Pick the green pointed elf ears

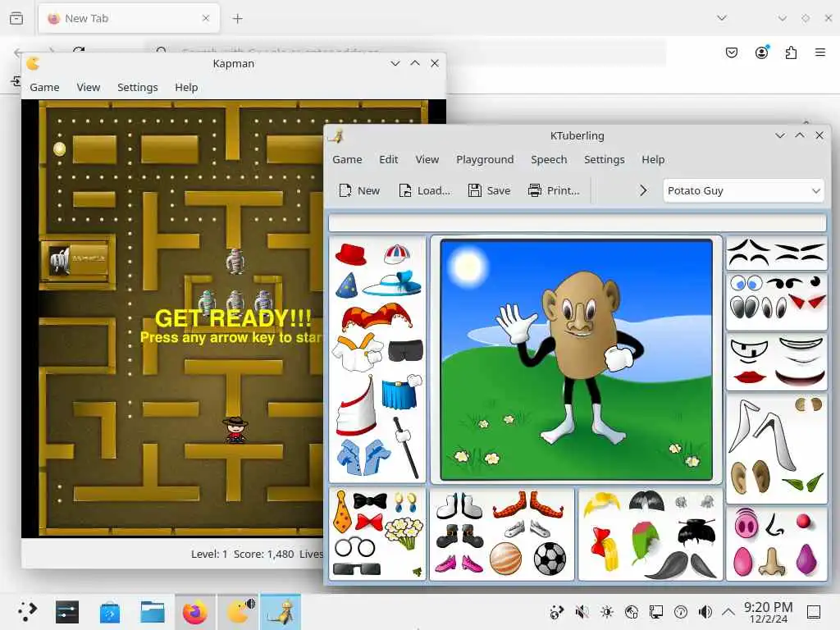(802, 482)
